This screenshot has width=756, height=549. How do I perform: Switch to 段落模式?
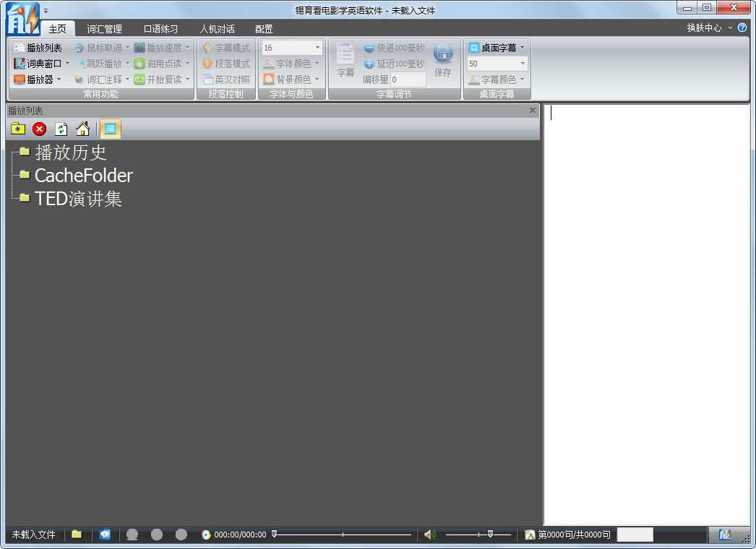coord(226,64)
